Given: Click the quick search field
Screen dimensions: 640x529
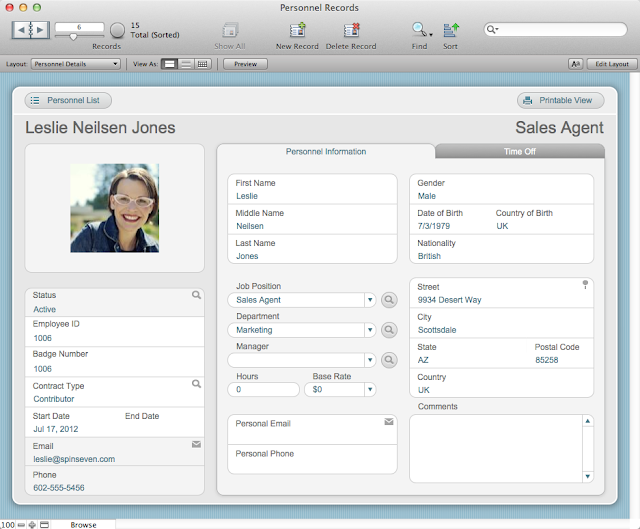Looking at the screenshot, I should click(556, 29).
